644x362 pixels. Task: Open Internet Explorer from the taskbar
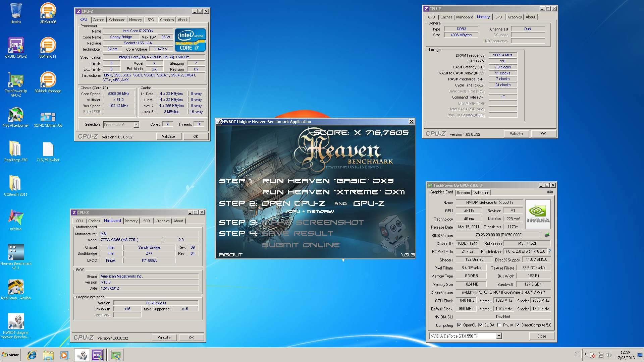pyautogui.click(x=32, y=355)
